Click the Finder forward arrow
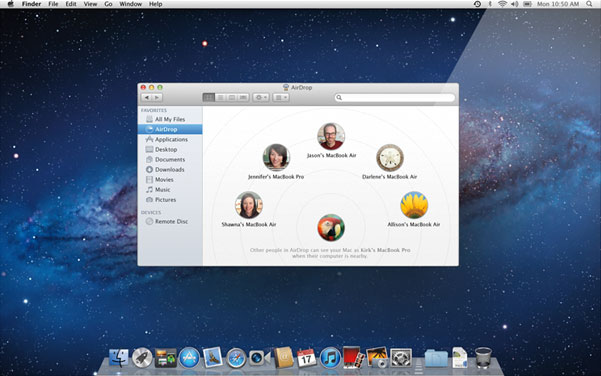The height and width of the screenshot is (376, 601). [x=157, y=97]
